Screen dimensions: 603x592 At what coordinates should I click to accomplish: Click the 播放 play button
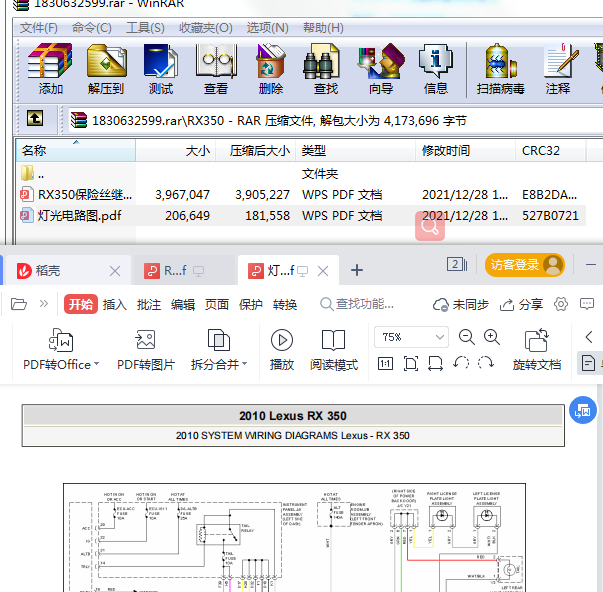282,349
